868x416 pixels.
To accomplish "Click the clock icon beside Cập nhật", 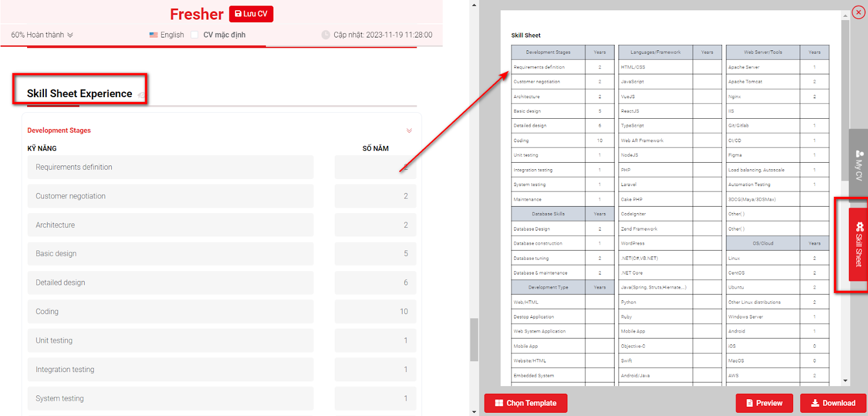I will (x=325, y=35).
